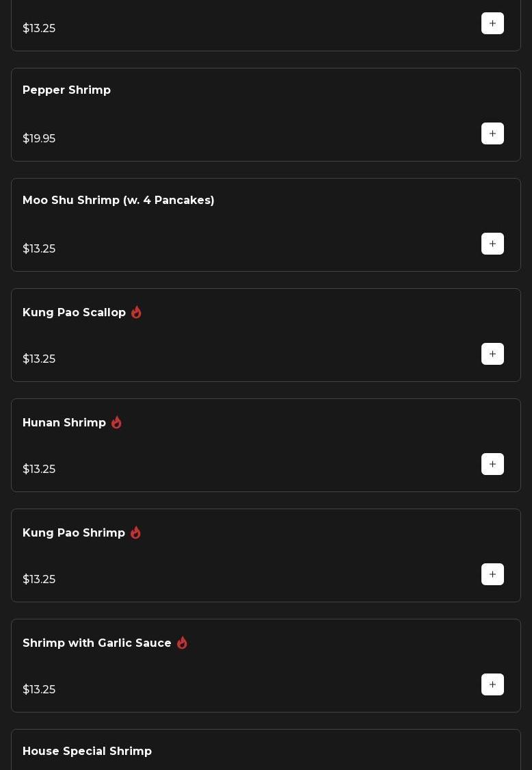Open Moo Shu Shrimp (w. 4 Pancakes) title

coord(118,201)
